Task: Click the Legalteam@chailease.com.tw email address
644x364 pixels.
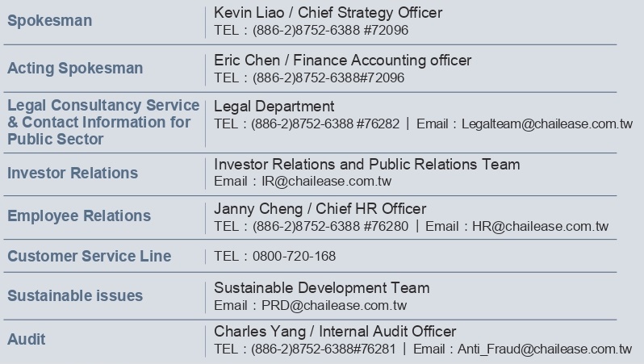Action: tap(548, 124)
